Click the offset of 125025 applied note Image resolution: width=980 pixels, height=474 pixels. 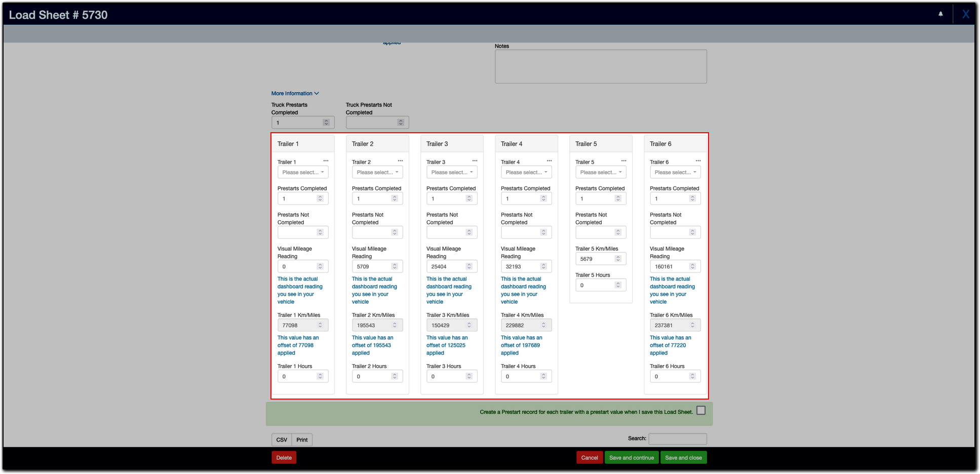[x=447, y=345]
